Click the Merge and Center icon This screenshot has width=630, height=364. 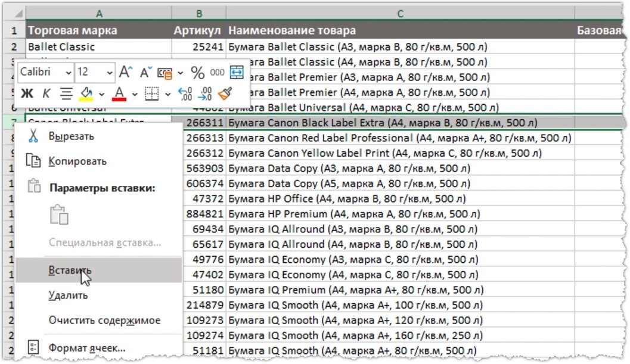tap(237, 72)
